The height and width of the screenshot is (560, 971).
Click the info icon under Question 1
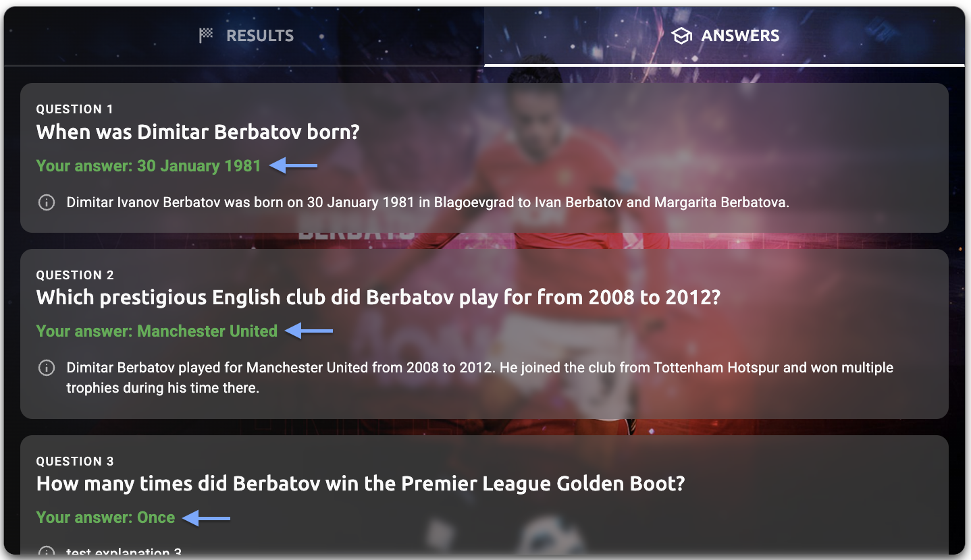point(46,202)
